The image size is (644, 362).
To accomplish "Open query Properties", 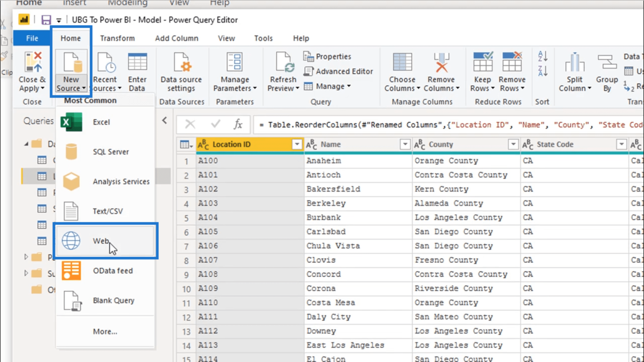I will tap(327, 56).
